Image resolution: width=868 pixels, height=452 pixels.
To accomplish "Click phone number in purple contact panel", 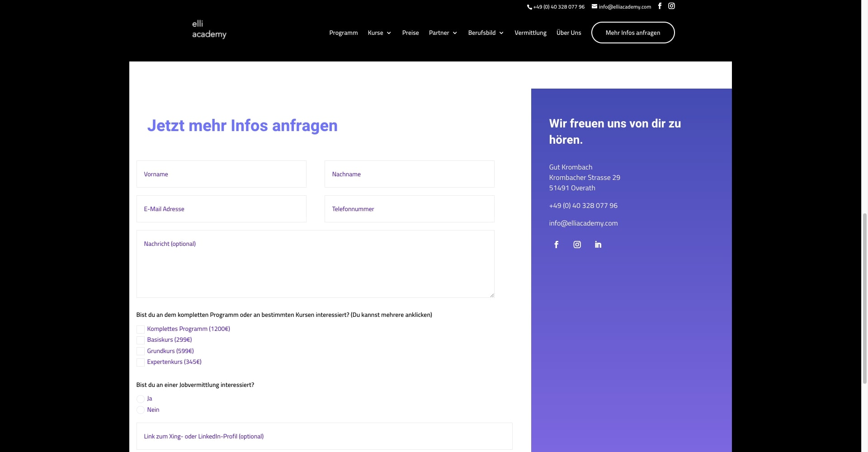I will 583,206.
